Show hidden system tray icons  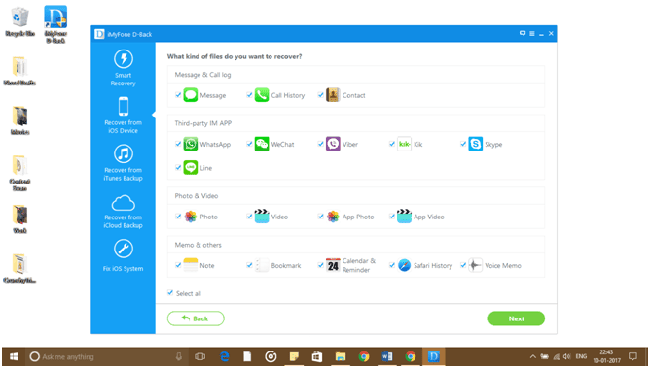[533, 356]
